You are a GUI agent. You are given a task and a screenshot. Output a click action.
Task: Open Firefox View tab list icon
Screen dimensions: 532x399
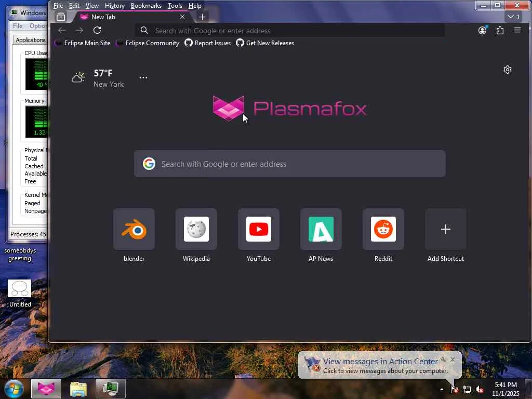61,17
